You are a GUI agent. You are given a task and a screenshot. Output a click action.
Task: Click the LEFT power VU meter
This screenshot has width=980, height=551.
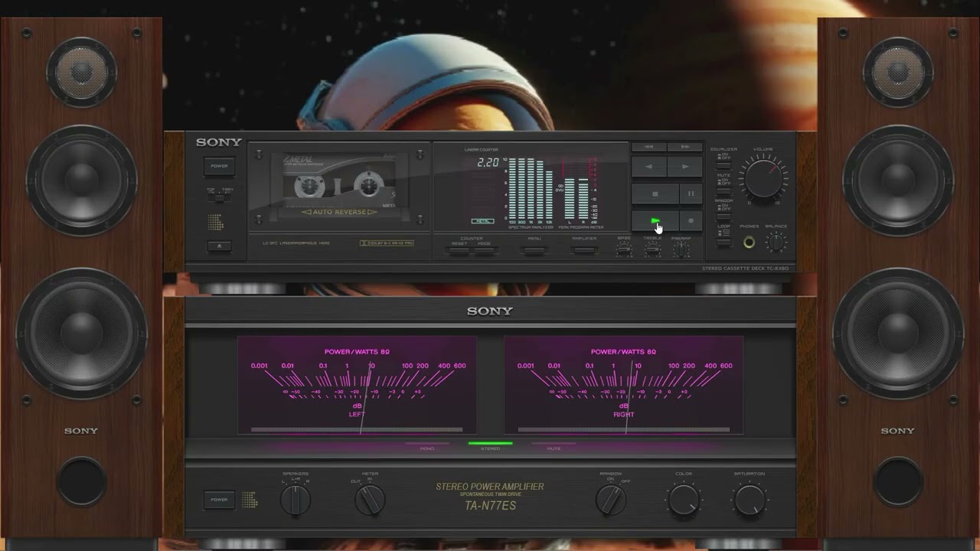[357, 385]
